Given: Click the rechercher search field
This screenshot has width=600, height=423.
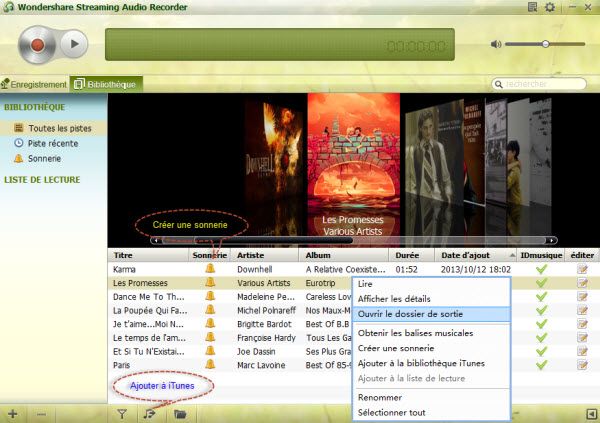Looking at the screenshot, I should pyautogui.click(x=539, y=84).
